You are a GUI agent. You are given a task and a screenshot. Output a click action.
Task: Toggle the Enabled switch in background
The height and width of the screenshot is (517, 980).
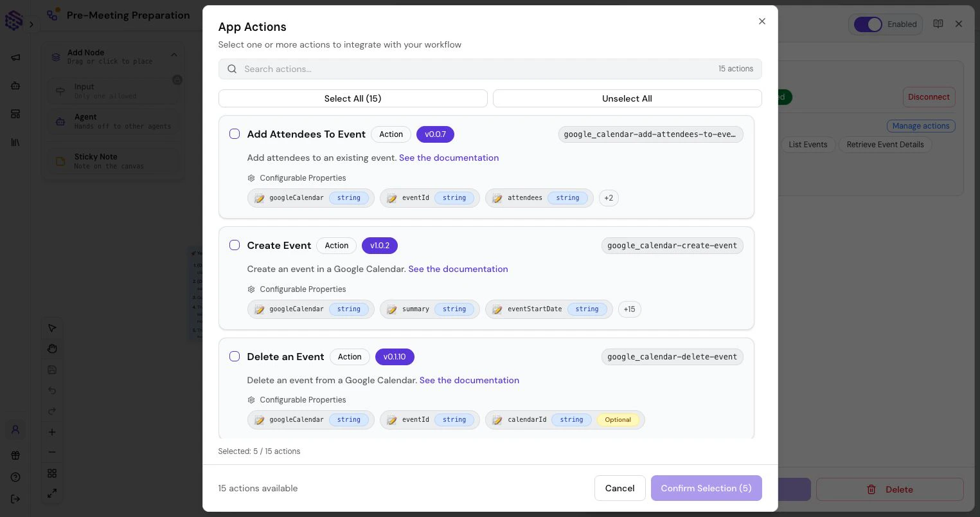click(x=868, y=24)
